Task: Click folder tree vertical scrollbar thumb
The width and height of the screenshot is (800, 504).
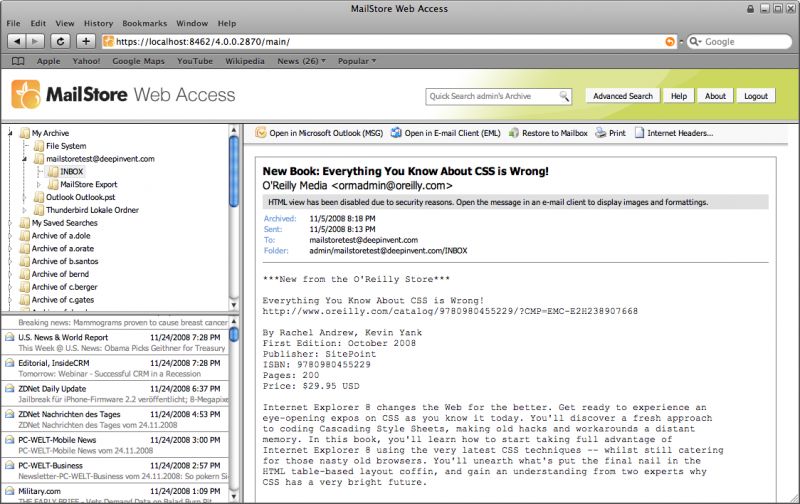Action: [x=234, y=171]
